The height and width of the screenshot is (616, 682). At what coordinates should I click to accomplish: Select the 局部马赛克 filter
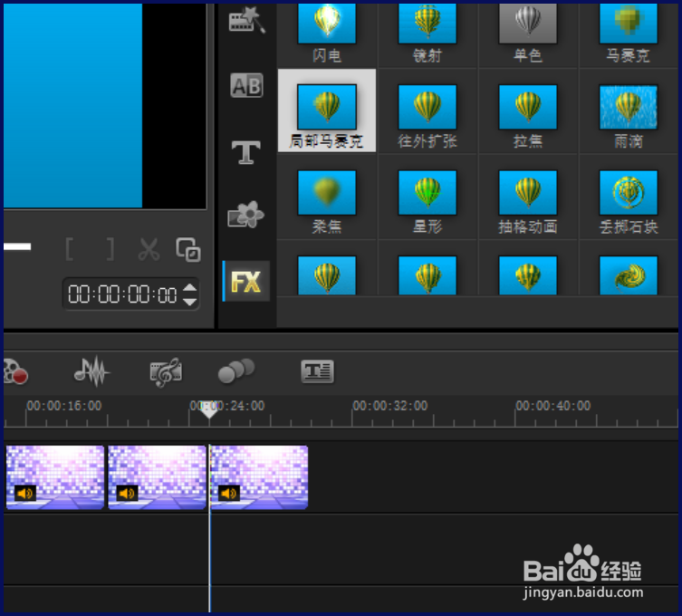[x=327, y=111]
